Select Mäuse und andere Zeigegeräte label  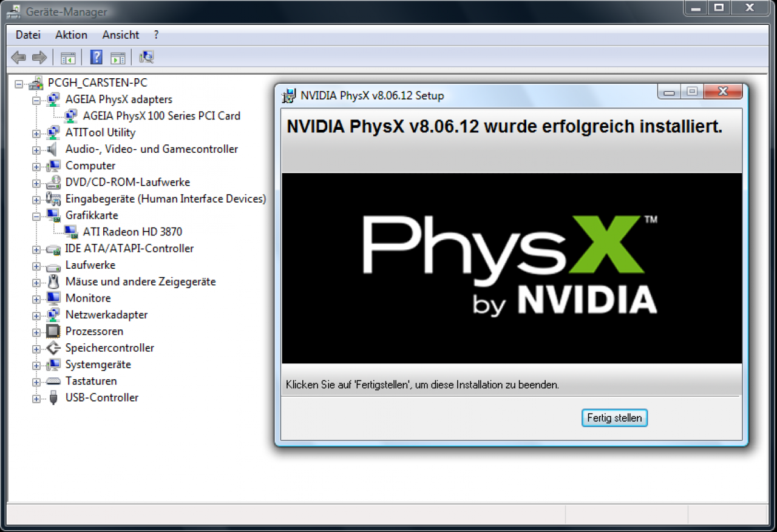(x=140, y=281)
